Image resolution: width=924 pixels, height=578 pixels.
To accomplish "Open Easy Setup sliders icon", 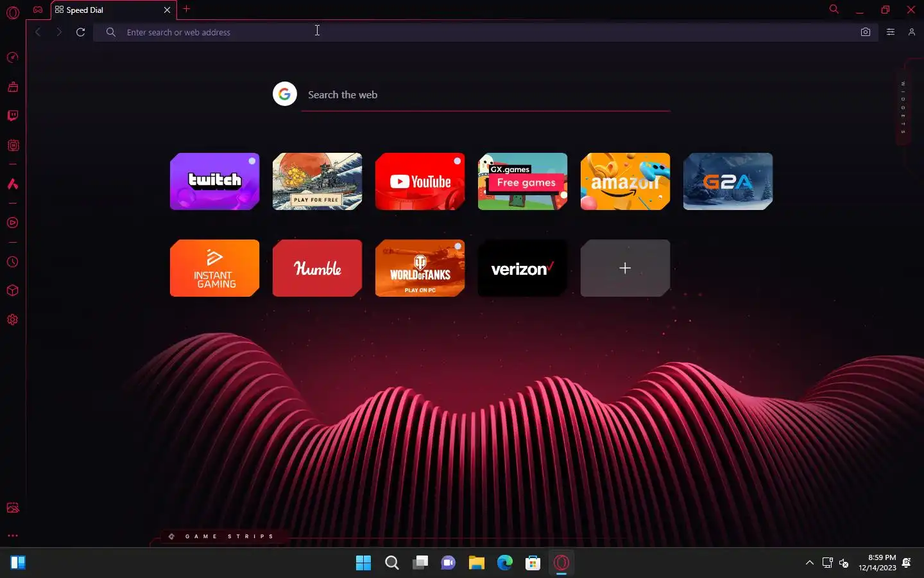I will pos(891,32).
